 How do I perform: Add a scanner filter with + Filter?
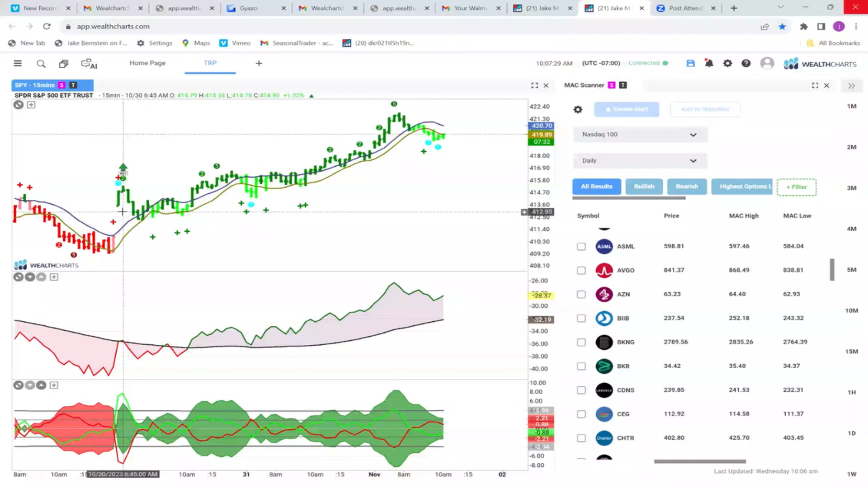[x=797, y=187]
